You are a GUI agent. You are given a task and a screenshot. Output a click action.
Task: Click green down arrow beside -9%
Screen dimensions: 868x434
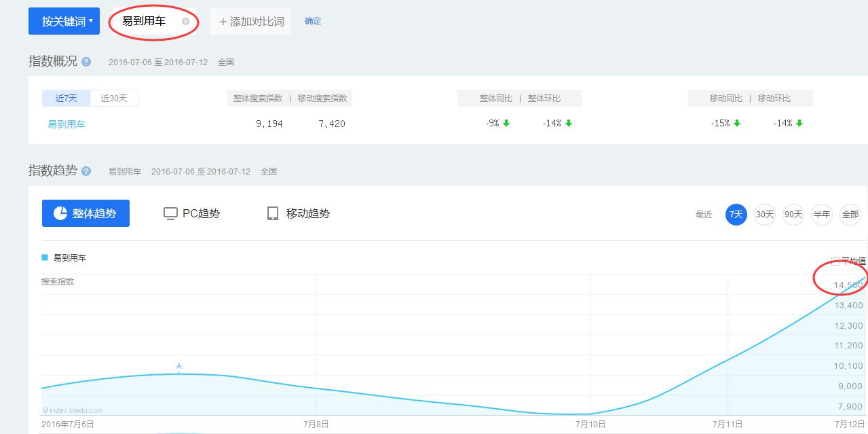506,123
